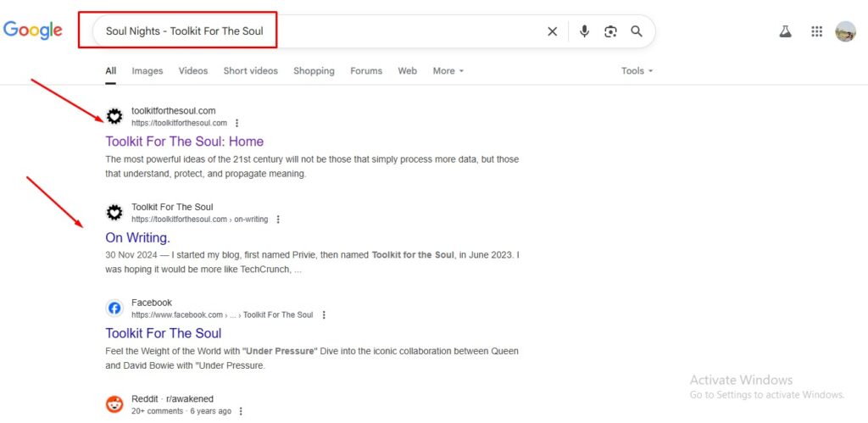Open three-dot menu for toolkitforthesoul.com home result
The height and width of the screenshot is (423, 868).
(237, 123)
